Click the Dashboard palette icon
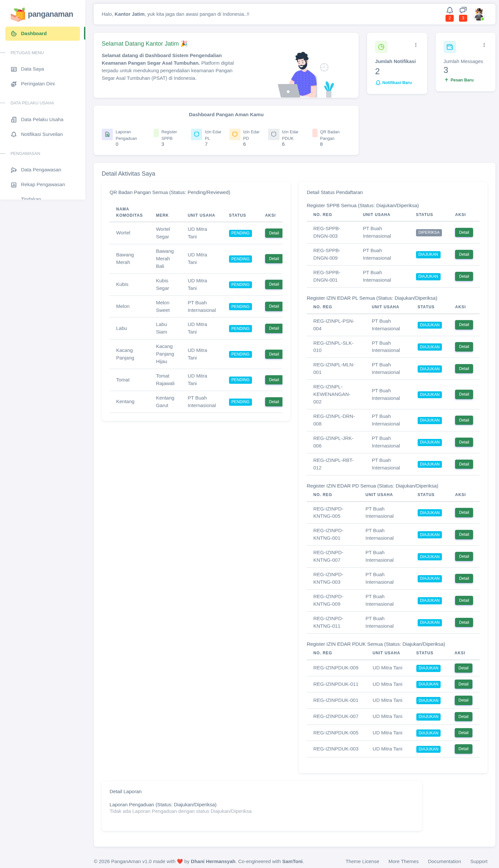Image resolution: width=499 pixels, height=868 pixels. coord(14,33)
